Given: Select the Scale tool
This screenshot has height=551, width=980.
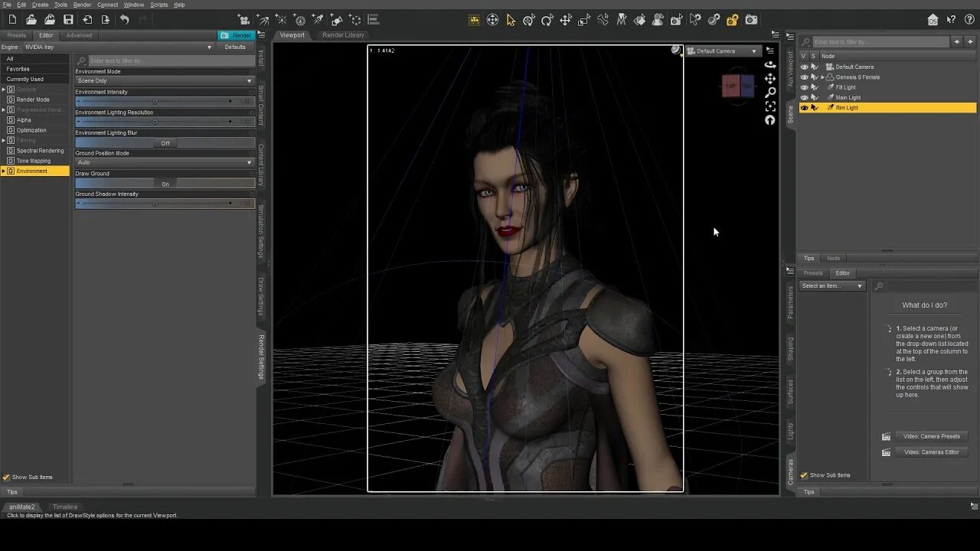Looking at the screenshot, I should [584, 20].
